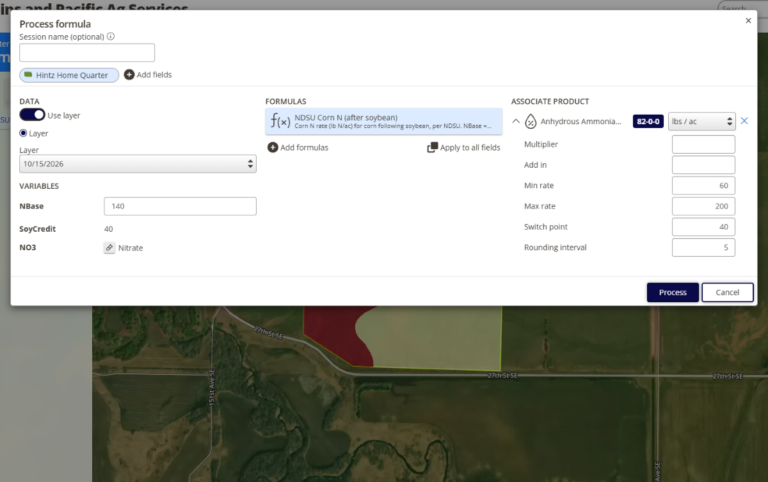Select the Layer radio button
The width and height of the screenshot is (768, 482).
[x=23, y=133]
